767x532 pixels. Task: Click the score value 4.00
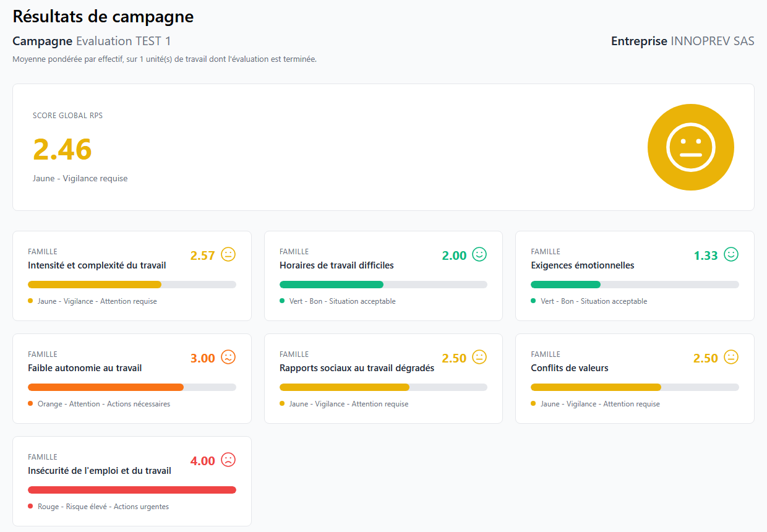(x=202, y=461)
